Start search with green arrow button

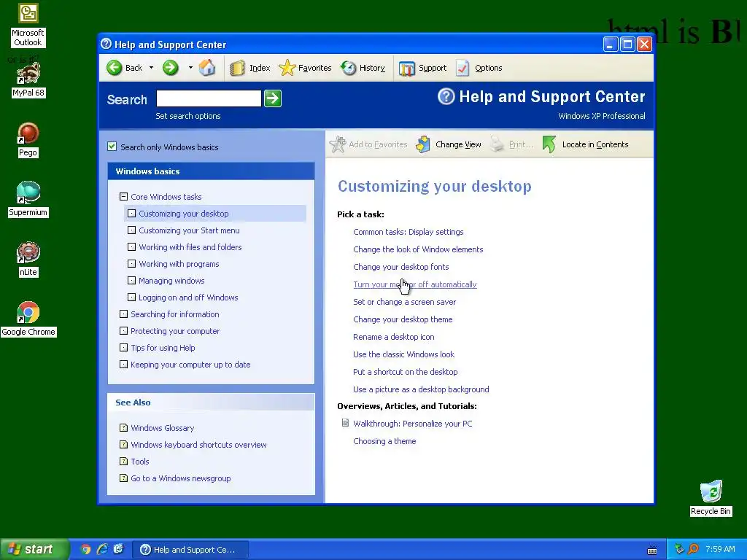(273, 98)
